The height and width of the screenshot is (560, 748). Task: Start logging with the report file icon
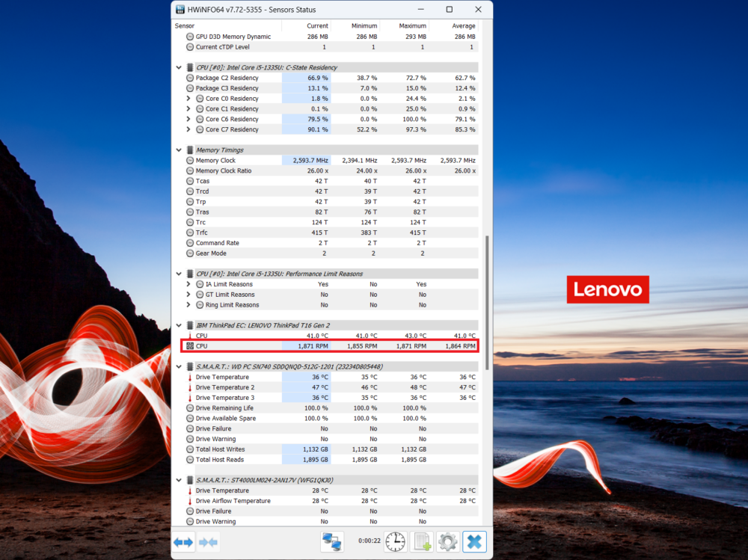tap(423, 541)
